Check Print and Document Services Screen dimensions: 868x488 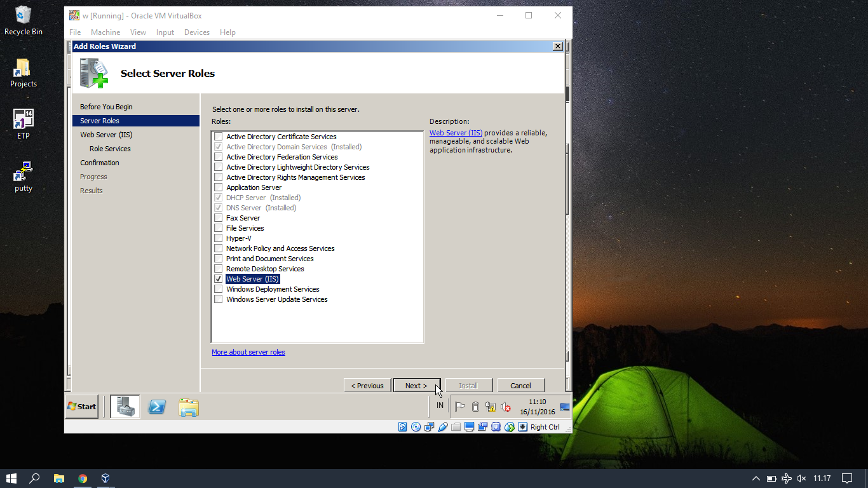[219, 259]
